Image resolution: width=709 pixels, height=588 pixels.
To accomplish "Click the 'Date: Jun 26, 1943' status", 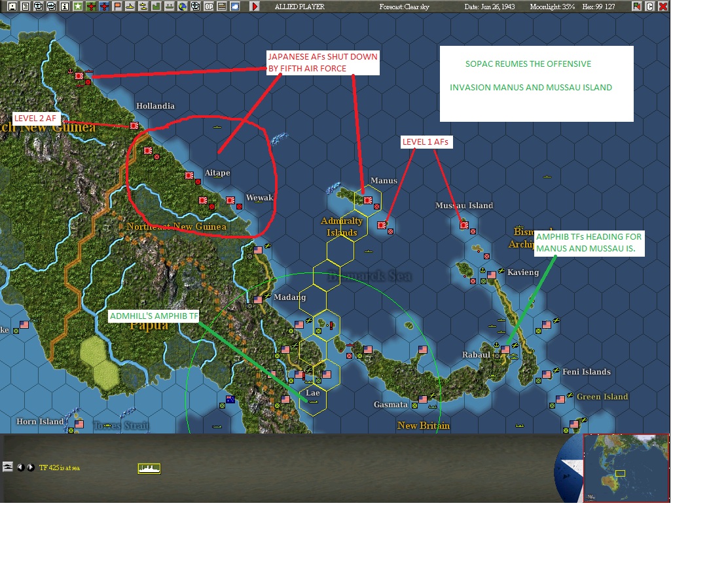I will [x=489, y=7].
